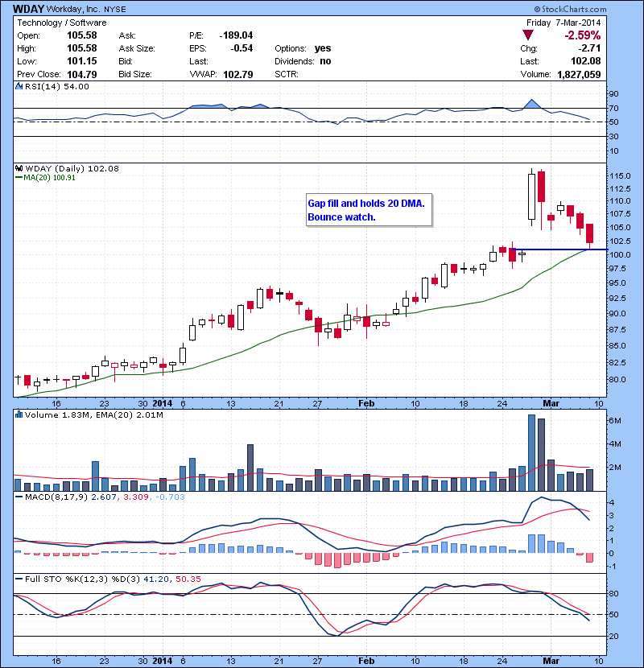Click the Dividends 'no' value
Viewport: 644px width, 668px height.
click(325, 61)
